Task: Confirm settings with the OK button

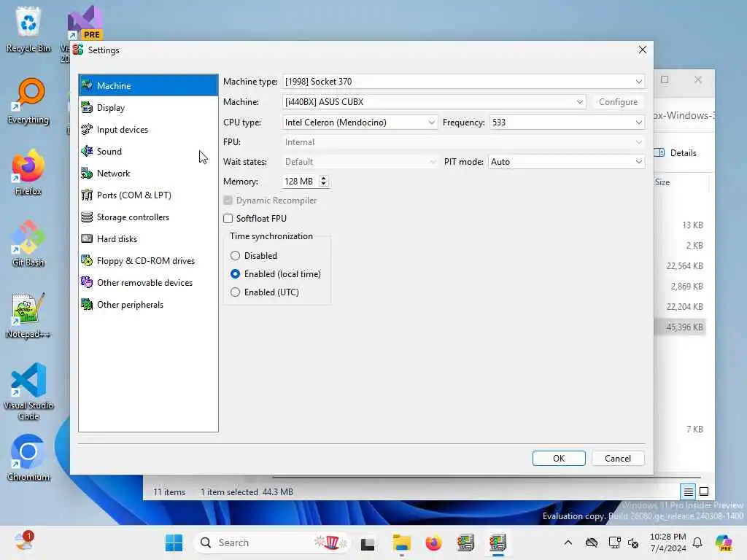Action: click(x=559, y=458)
